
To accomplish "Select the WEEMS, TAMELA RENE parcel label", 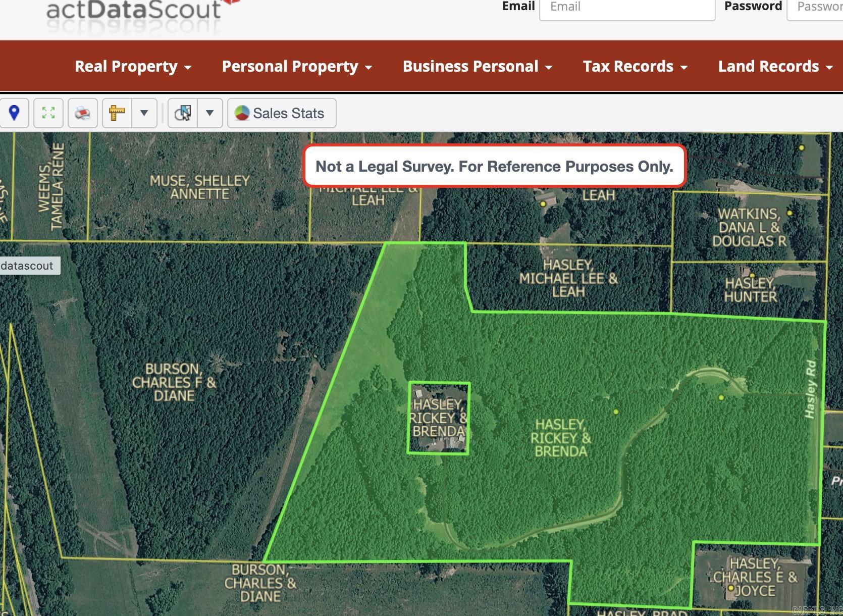I will click(x=52, y=186).
